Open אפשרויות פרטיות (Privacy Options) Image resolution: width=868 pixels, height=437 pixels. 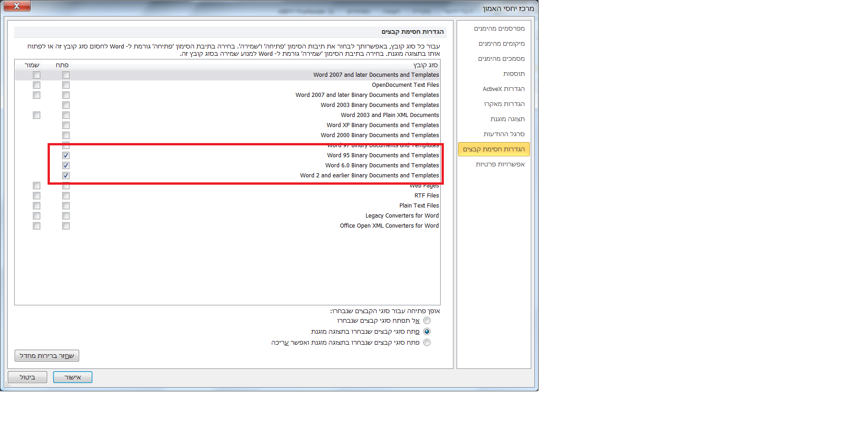pos(500,165)
